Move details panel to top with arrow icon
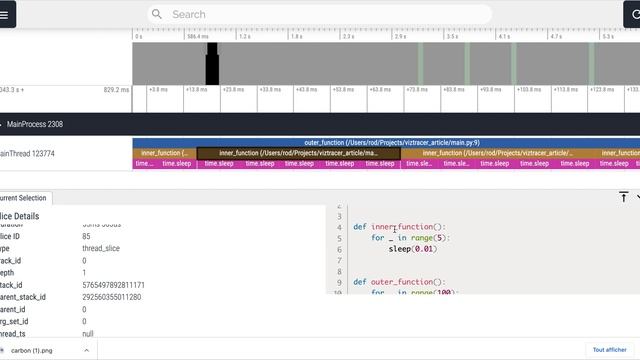Image resolution: width=640 pixels, height=360 pixels. pos(623,197)
